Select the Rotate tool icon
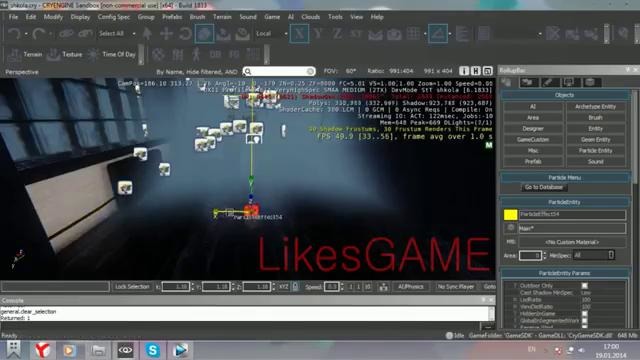Viewport: 640px width, 360px height. (185, 33)
